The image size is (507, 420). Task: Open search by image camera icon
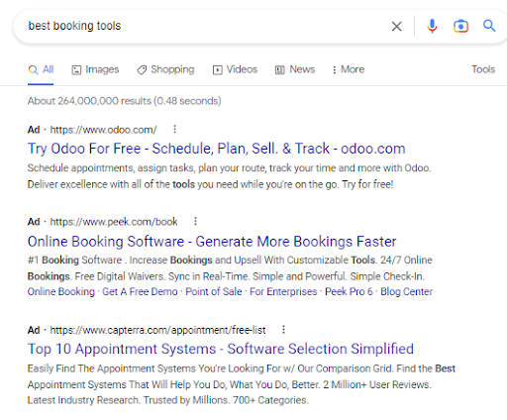click(x=460, y=26)
